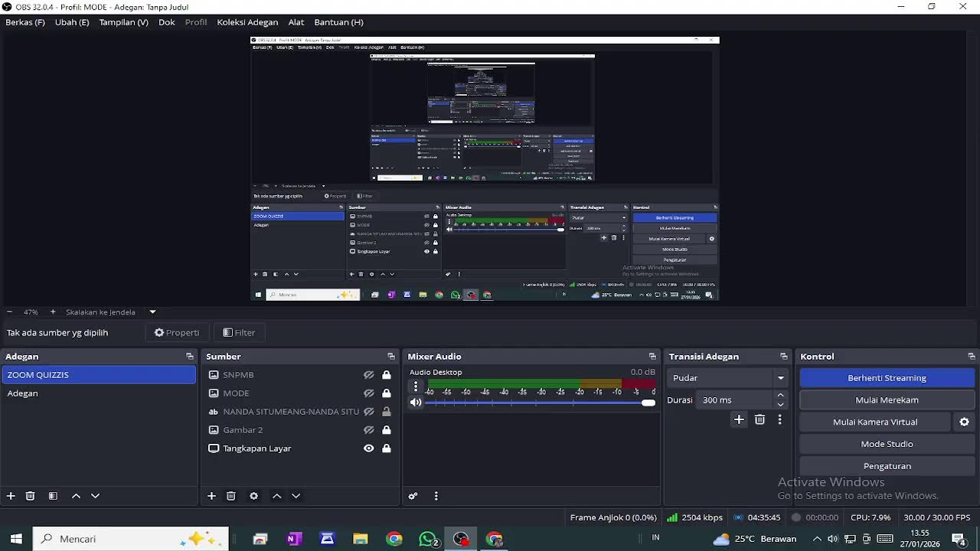The height and width of the screenshot is (551, 980).
Task: Add a new scene transition
Action: coord(739,419)
